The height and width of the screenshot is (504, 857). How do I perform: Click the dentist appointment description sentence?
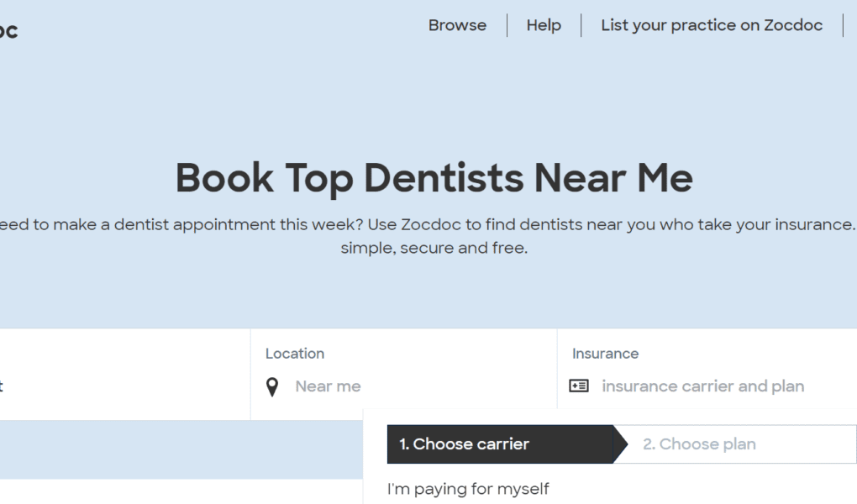coord(428,224)
